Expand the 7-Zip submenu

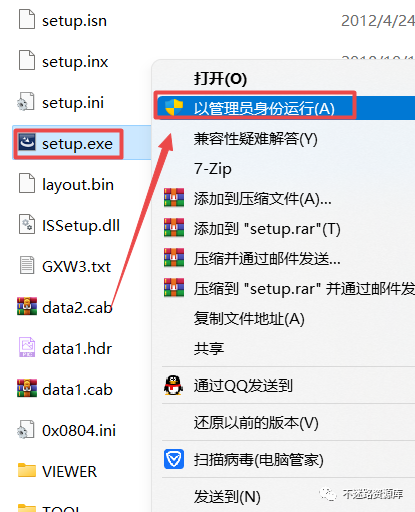click(213, 169)
